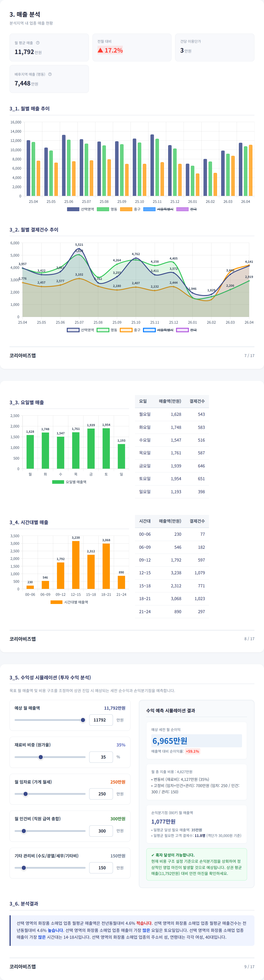
Task: Click the 18~21 bar labeled 3,068
Action: [x=106, y=566]
